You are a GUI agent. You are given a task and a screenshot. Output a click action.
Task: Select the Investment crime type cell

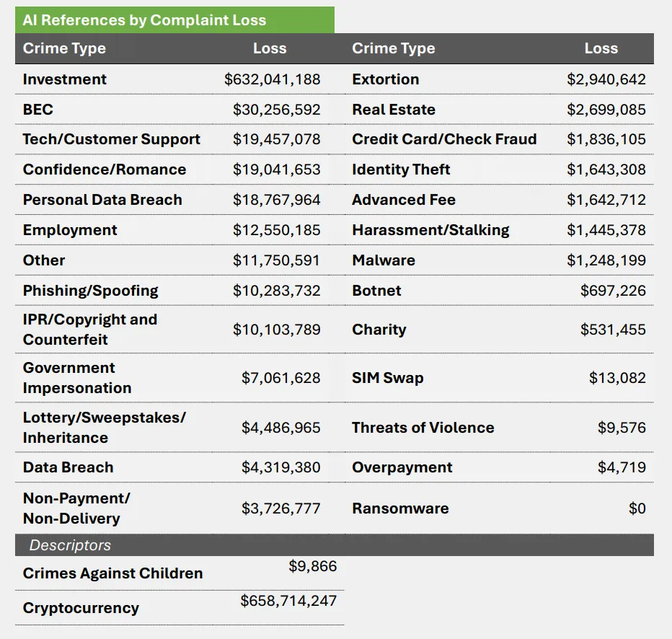(x=65, y=79)
